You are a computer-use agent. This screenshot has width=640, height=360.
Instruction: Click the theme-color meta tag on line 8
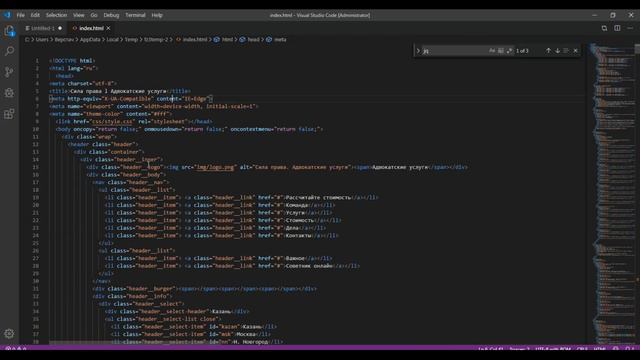(x=111, y=114)
